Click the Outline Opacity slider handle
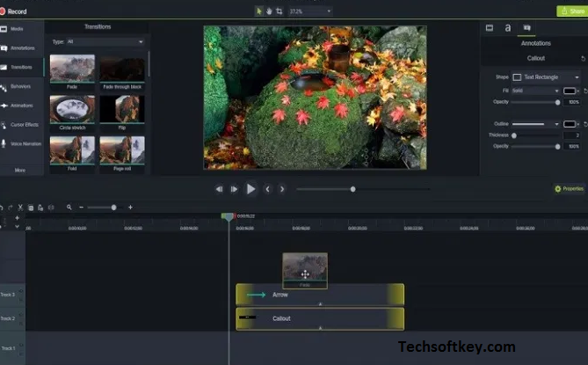The image size is (588, 365). [557, 147]
